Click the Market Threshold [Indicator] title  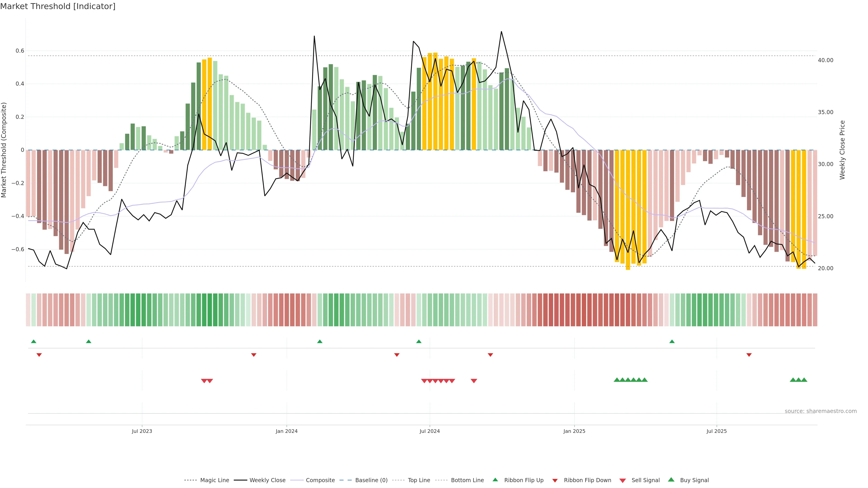[x=58, y=6]
